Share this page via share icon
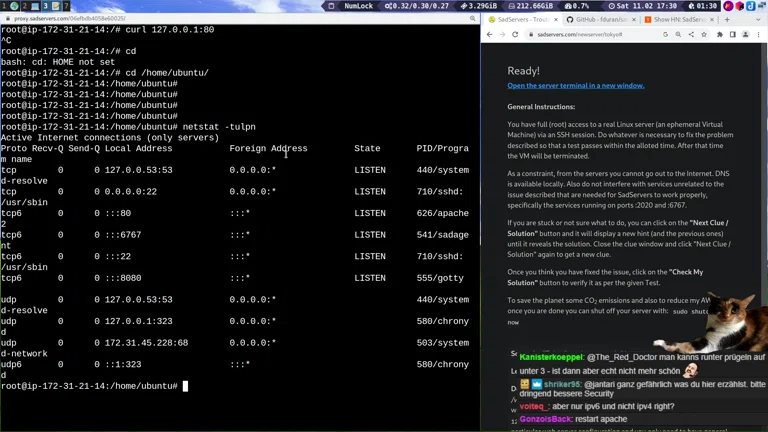 click(691, 35)
